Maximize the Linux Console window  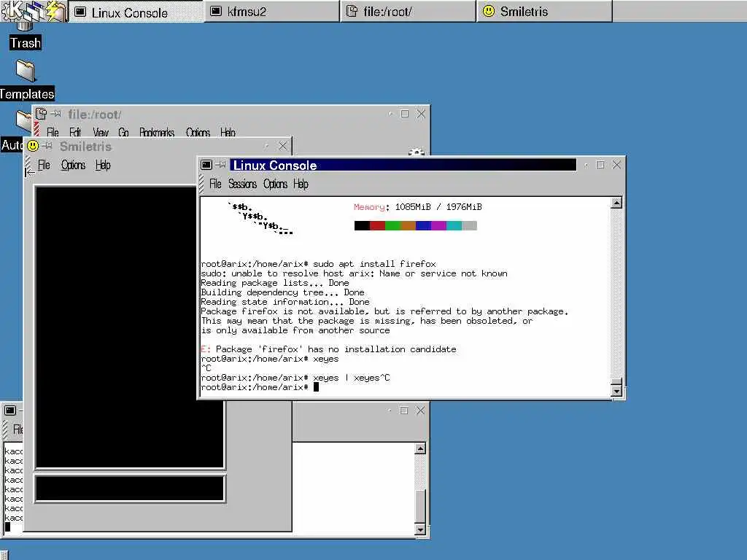(600, 164)
